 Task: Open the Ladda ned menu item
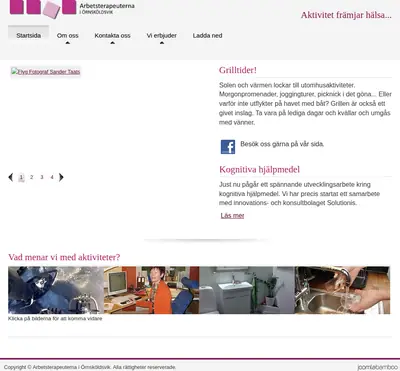click(207, 35)
